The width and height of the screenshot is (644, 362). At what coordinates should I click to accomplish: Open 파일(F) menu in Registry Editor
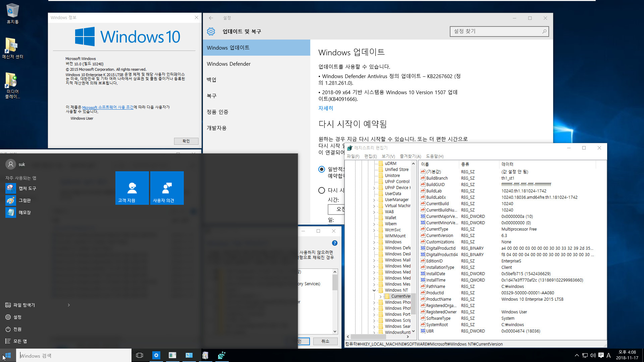[353, 157]
